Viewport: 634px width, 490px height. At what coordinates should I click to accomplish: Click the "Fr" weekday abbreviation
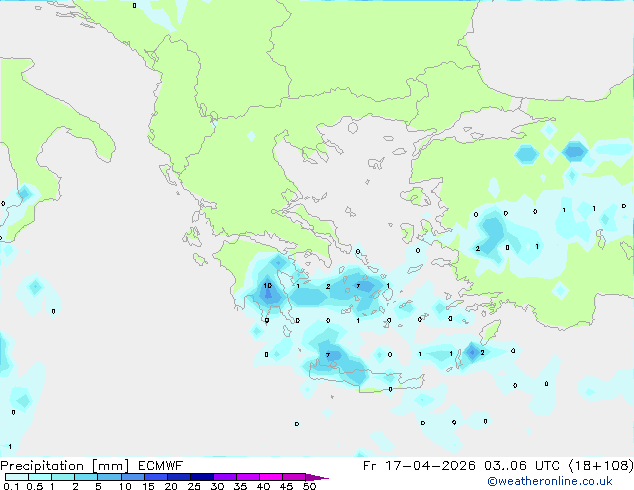click(370, 466)
